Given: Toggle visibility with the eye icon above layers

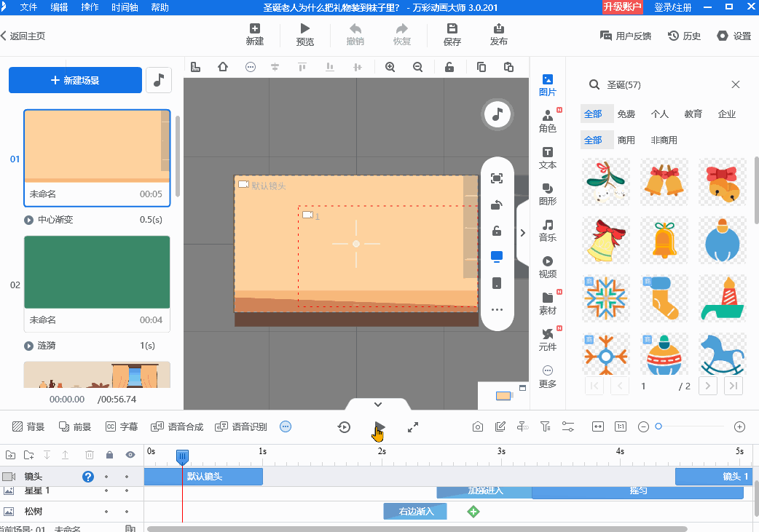Looking at the screenshot, I should [x=130, y=454].
